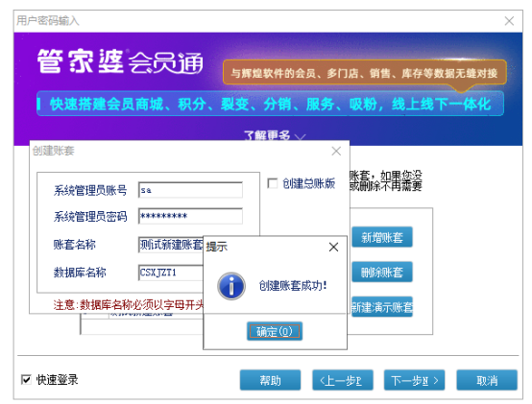Viewport: 532px width, 404px height.
Task: Confirm the success prompt with 确定(O)
Action: [275, 331]
